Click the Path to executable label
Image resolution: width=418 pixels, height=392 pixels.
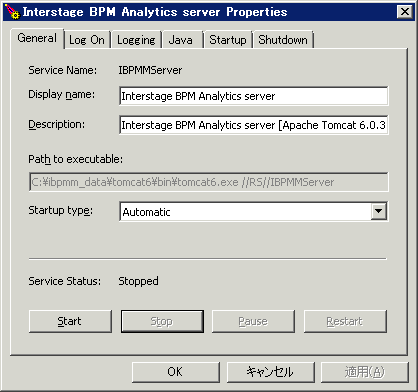point(75,159)
